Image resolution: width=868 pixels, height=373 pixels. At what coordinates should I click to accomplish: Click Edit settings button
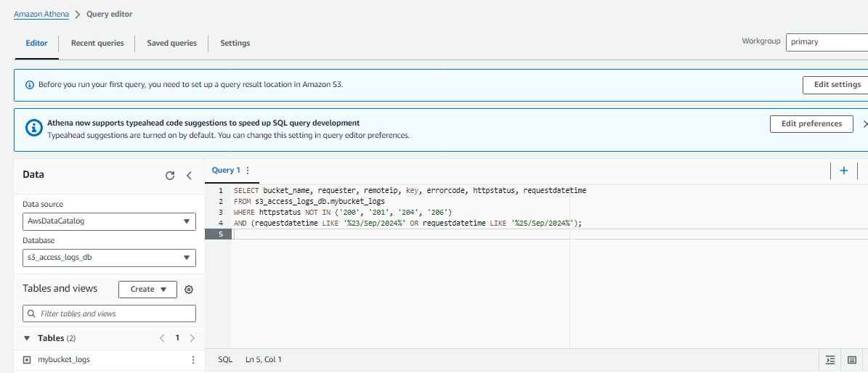pos(837,85)
